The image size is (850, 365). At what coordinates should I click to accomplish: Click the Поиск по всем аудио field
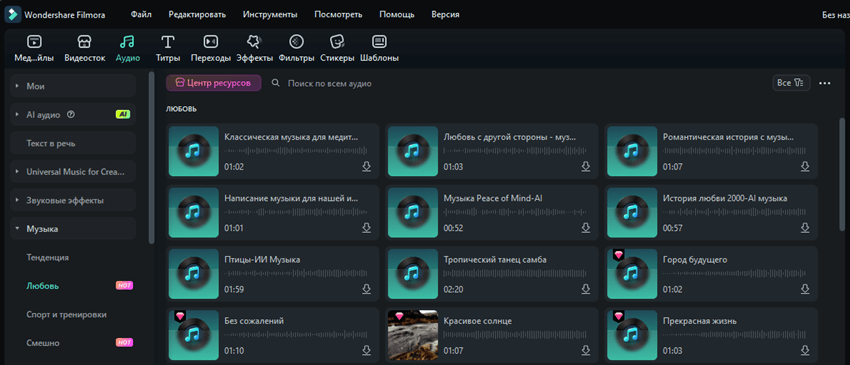(x=330, y=84)
